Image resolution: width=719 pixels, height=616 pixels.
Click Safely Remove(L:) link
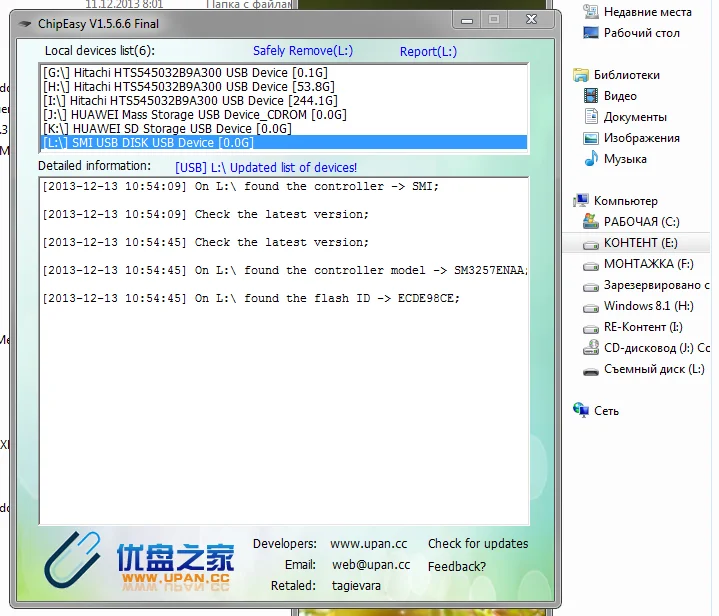tap(303, 50)
